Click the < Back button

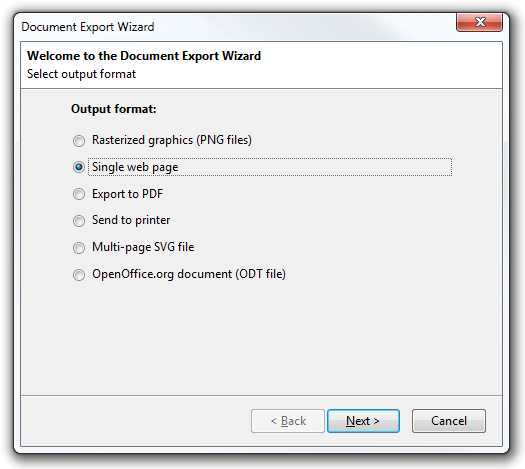click(x=288, y=421)
